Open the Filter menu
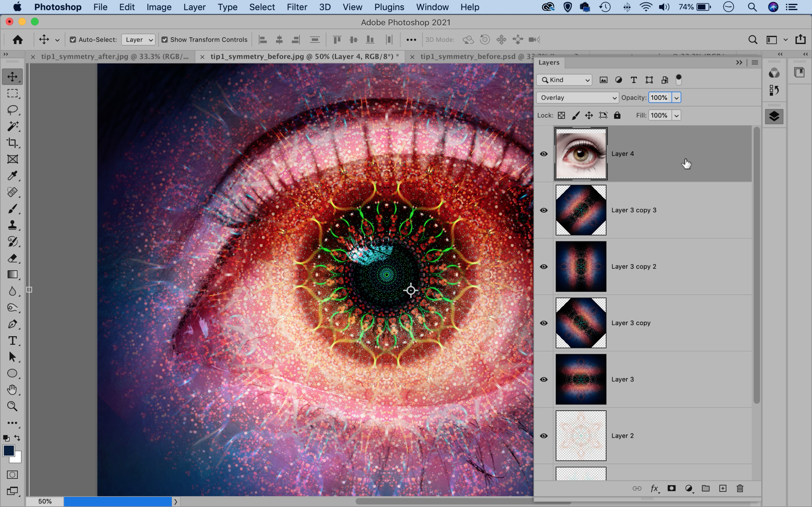 [297, 7]
